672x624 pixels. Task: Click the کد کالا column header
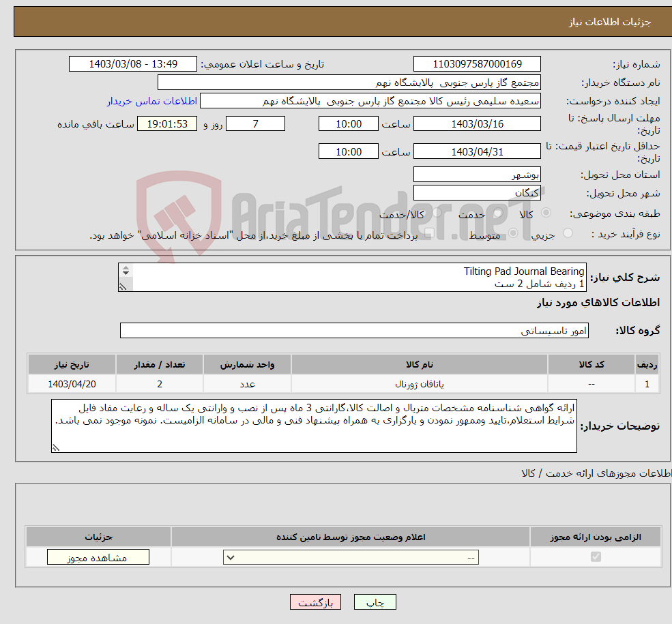591,364
